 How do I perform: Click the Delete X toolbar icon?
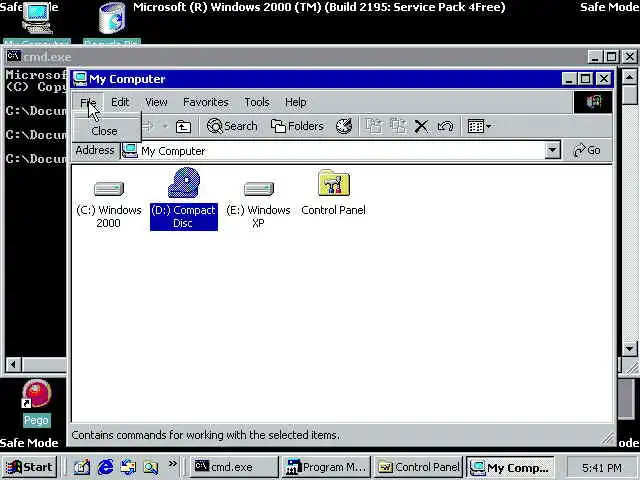[x=421, y=126]
